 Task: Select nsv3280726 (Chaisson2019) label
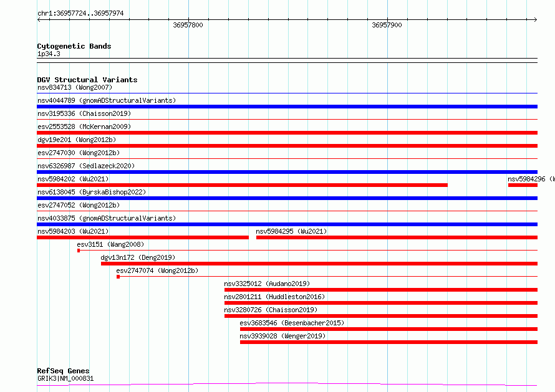[x=271, y=310]
